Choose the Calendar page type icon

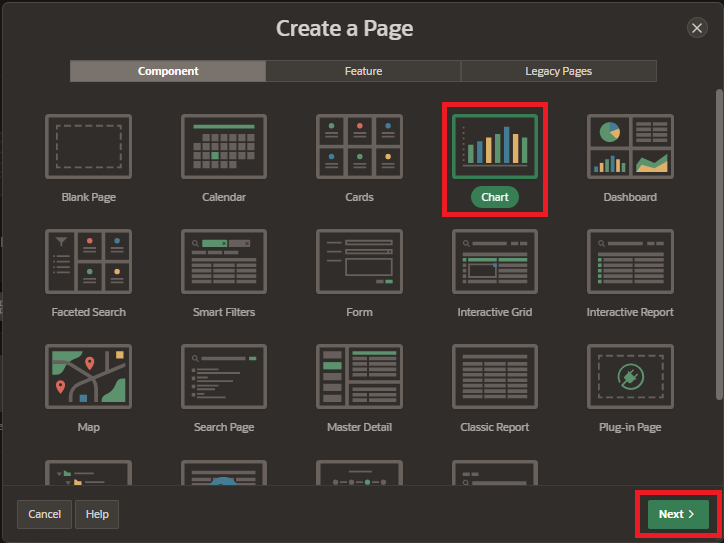[224, 147]
